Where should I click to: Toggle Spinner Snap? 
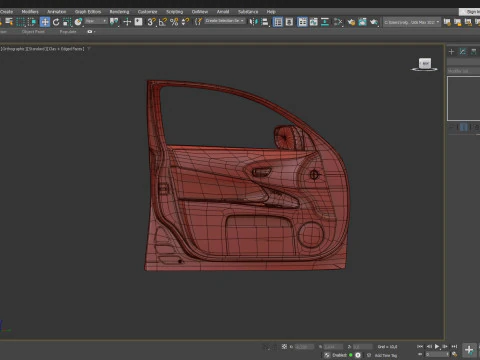(x=185, y=22)
